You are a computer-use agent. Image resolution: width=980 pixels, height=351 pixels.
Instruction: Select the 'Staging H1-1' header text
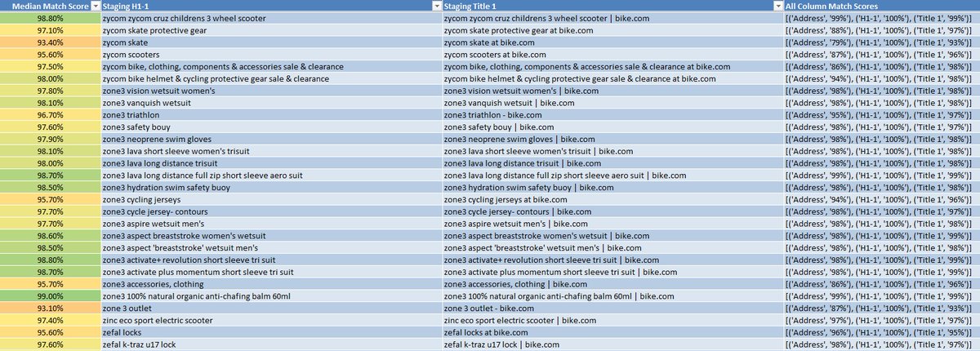pos(127,6)
